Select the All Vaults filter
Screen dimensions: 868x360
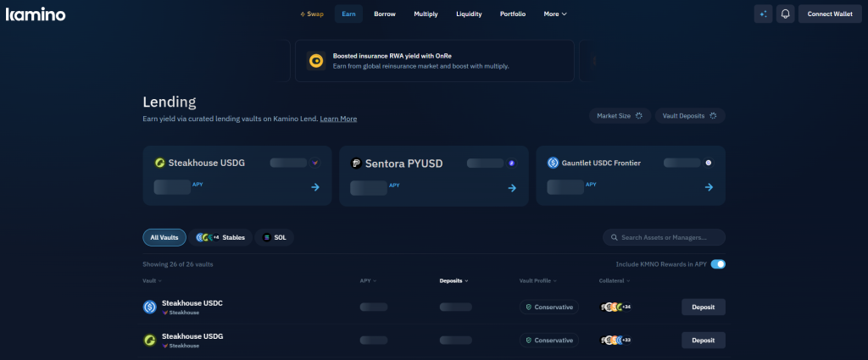(x=164, y=237)
